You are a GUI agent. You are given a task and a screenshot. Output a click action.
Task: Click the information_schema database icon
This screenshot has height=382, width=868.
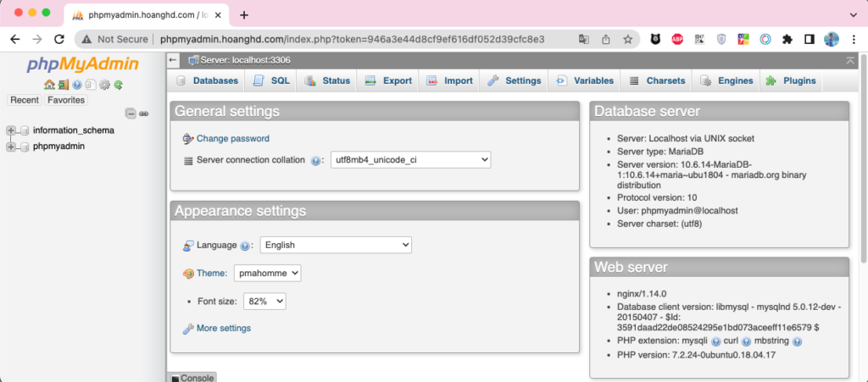pyautogui.click(x=25, y=131)
